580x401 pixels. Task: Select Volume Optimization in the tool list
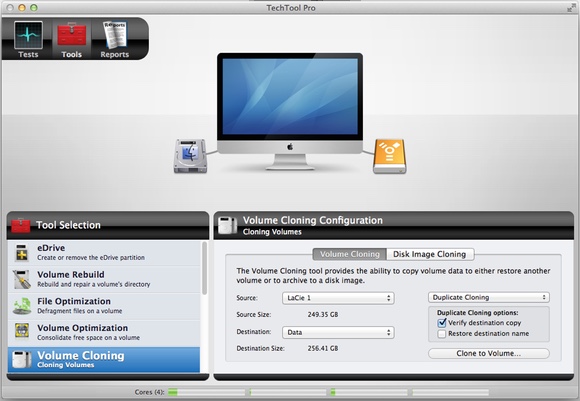point(104,333)
